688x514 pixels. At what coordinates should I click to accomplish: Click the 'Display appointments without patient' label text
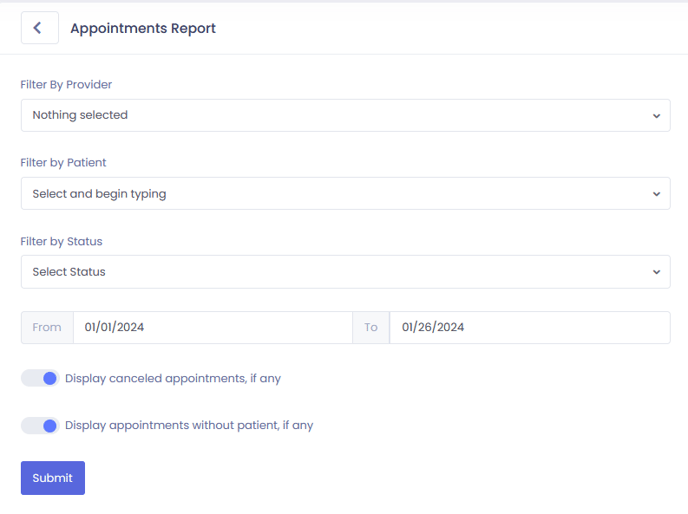click(x=189, y=426)
